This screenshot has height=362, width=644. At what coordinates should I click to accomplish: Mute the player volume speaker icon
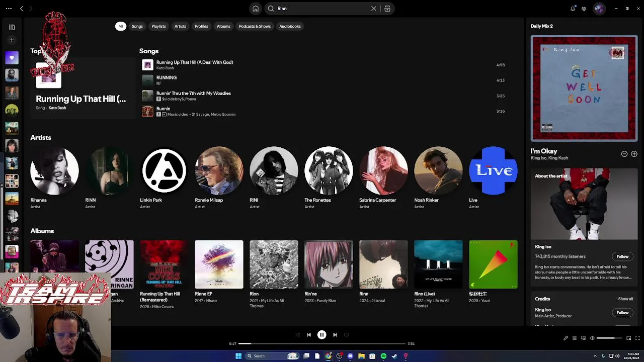[592, 338]
